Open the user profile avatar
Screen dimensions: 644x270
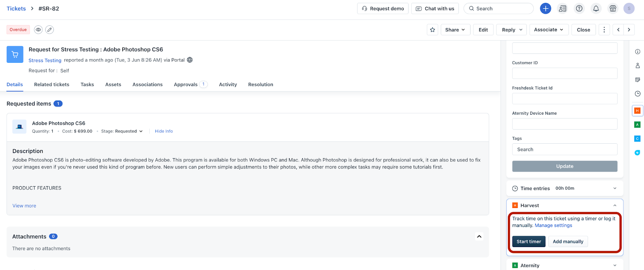(629, 8)
